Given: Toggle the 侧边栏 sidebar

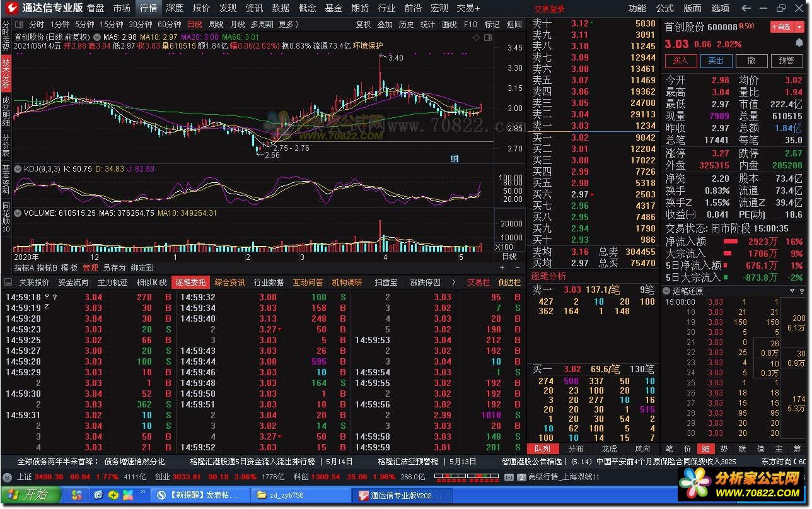Looking at the screenshot, I should click(x=509, y=282).
